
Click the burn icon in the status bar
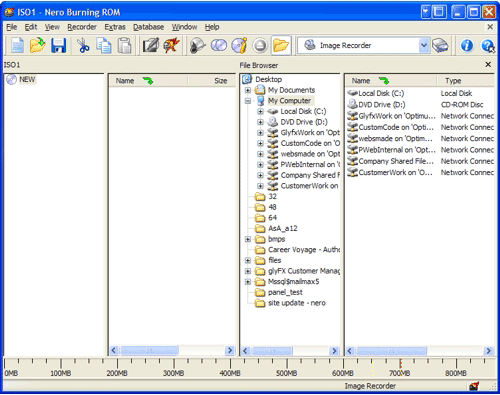point(474,386)
